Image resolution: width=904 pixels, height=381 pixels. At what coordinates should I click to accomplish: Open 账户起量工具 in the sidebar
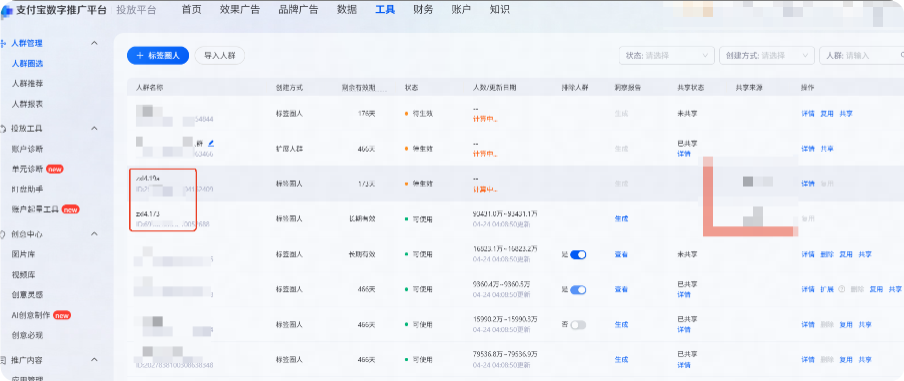pyautogui.click(x=35, y=209)
